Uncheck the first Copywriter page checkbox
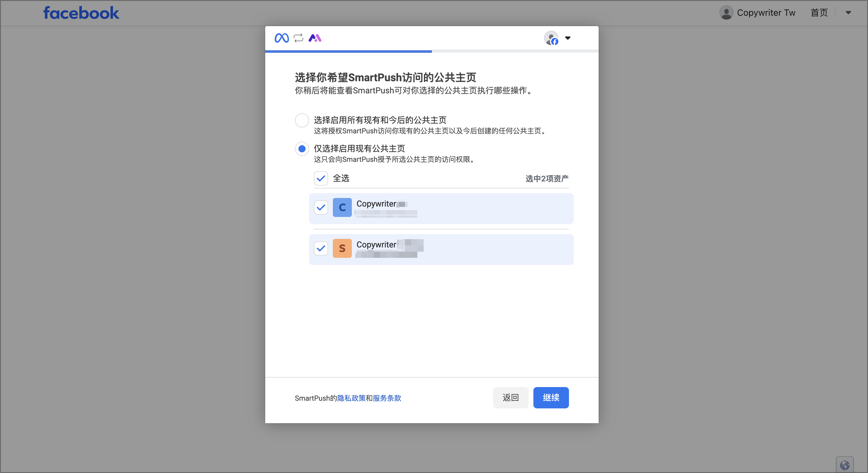The image size is (868, 473). pos(321,207)
